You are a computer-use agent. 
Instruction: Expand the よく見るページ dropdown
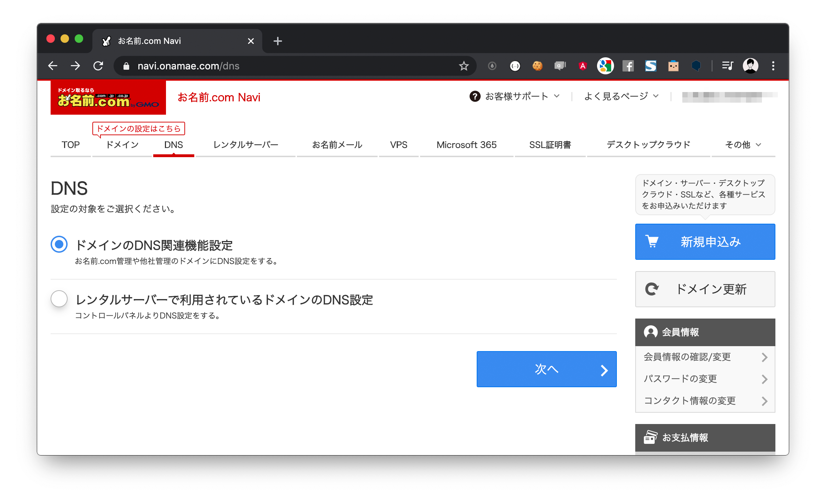pos(621,96)
